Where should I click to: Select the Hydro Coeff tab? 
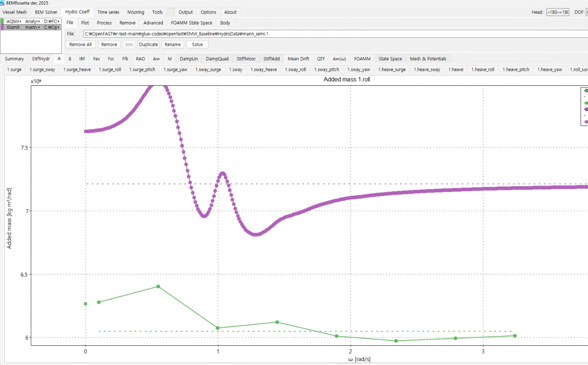(x=77, y=12)
